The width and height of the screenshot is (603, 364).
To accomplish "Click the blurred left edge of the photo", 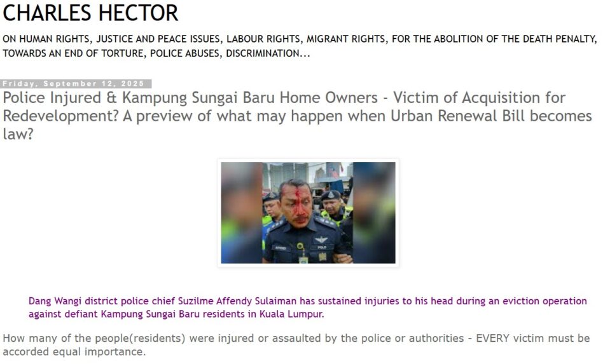I will pos(242,213).
